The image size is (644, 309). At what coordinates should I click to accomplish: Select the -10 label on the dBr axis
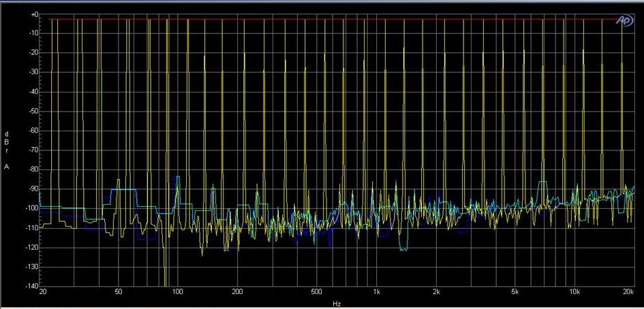(33, 33)
